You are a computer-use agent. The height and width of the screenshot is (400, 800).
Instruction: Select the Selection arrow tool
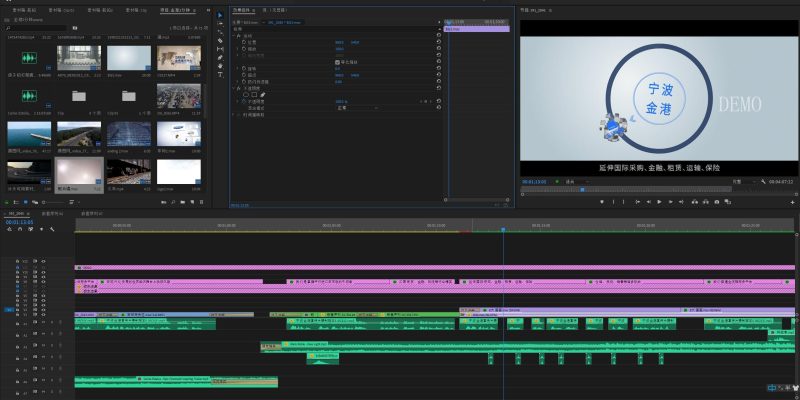(x=221, y=15)
